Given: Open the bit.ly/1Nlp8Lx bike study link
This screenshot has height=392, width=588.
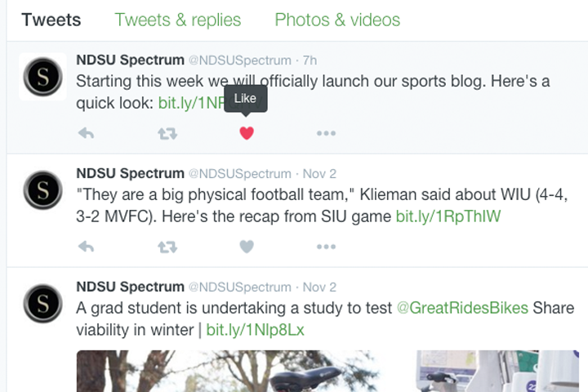Looking at the screenshot, I should (255, 330).
